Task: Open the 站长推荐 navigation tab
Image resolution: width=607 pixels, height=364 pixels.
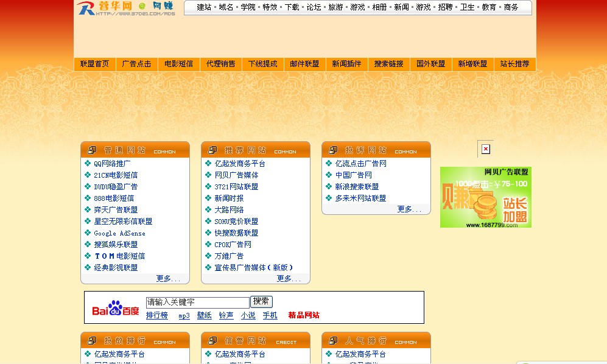Action: pos(514,64)
